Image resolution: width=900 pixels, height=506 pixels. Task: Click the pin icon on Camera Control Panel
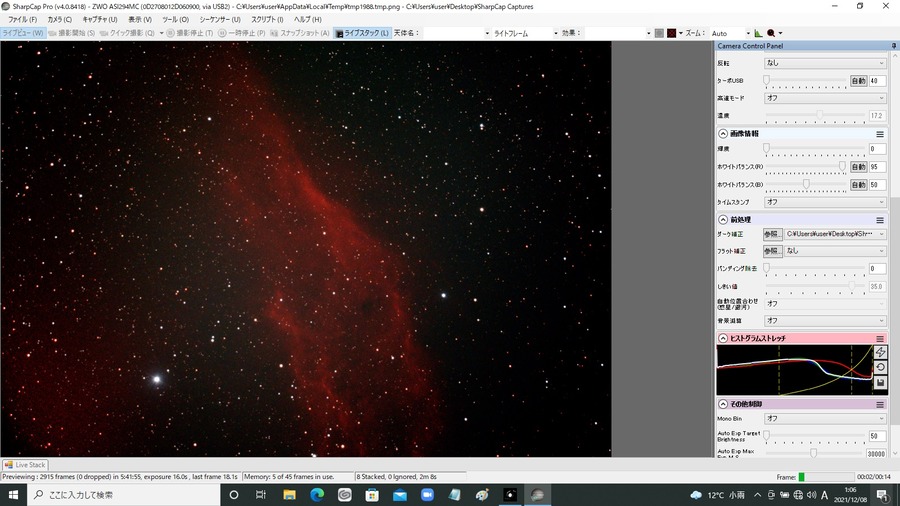tap(894, 46)
